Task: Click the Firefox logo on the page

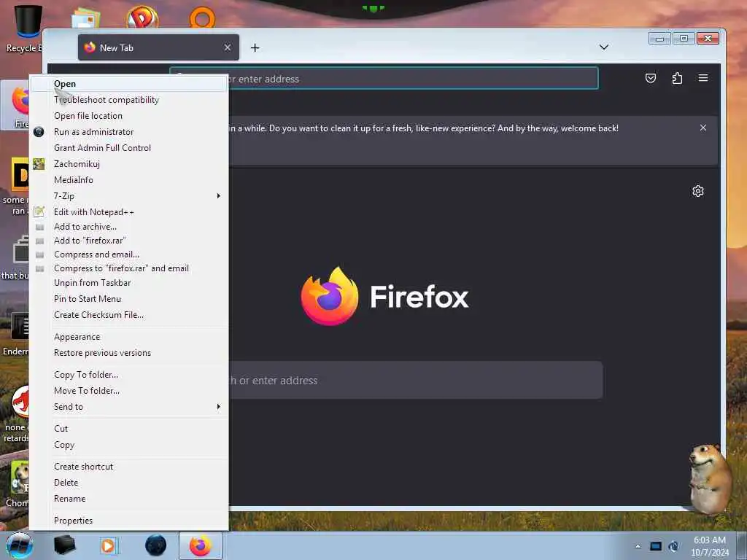Action: 330,296
